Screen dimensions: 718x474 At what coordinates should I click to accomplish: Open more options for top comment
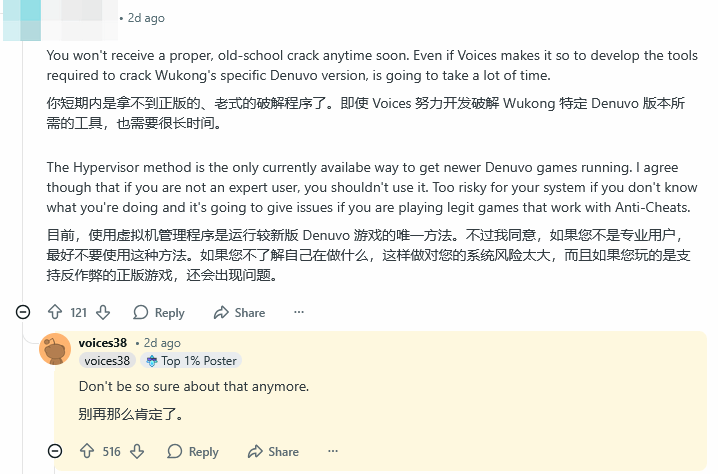click(298, 312)
